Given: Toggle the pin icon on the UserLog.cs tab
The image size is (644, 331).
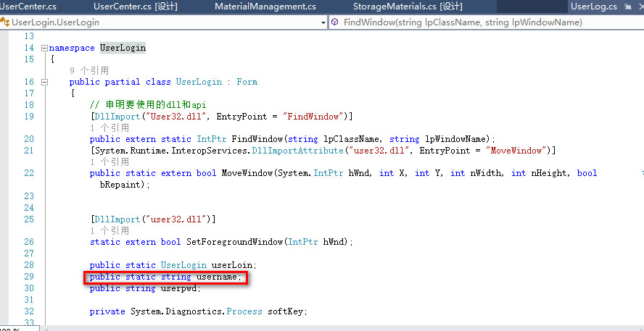Looking at the screenshot, I should pyautogui.click(x=627, y=7).
